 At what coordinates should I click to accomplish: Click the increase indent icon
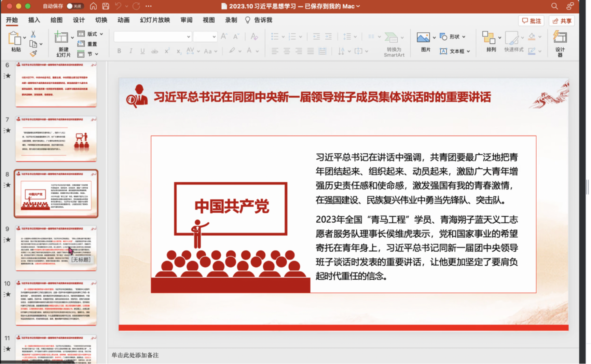click(x=328, y=36)
